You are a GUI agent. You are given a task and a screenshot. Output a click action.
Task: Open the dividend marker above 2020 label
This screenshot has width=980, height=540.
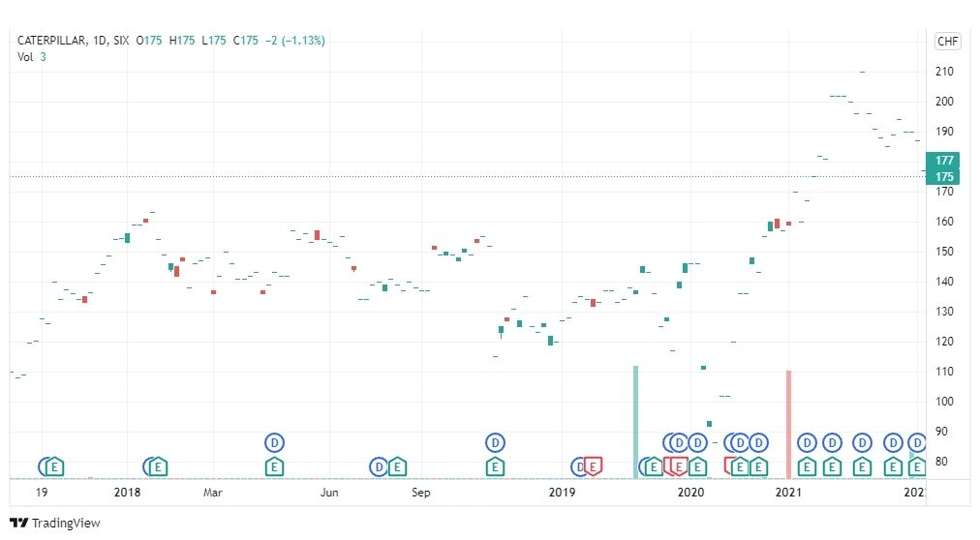(697, 442)
